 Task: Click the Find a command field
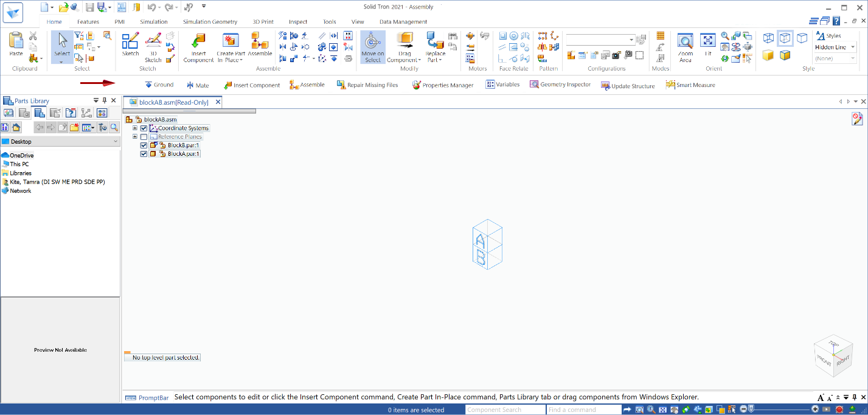point(583,410)
